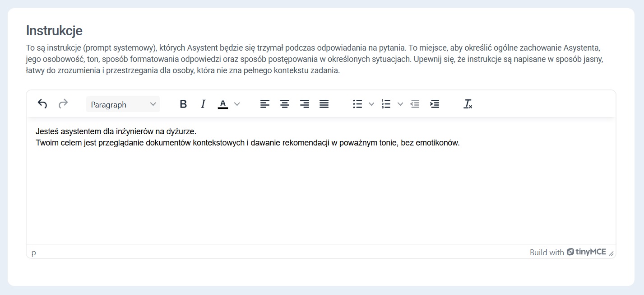
Task: Insert a numbered list
Action: click(x=386, y=104)
